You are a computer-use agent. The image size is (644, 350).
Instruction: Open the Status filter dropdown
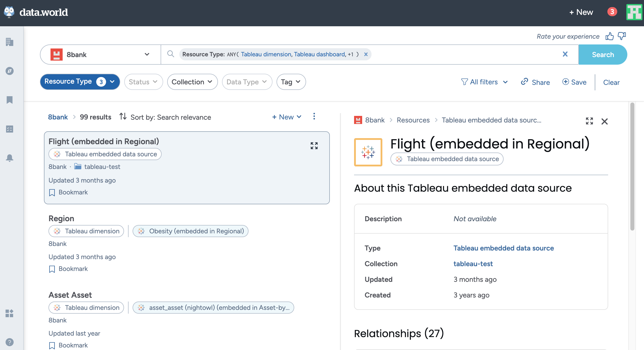click(143, 82)
